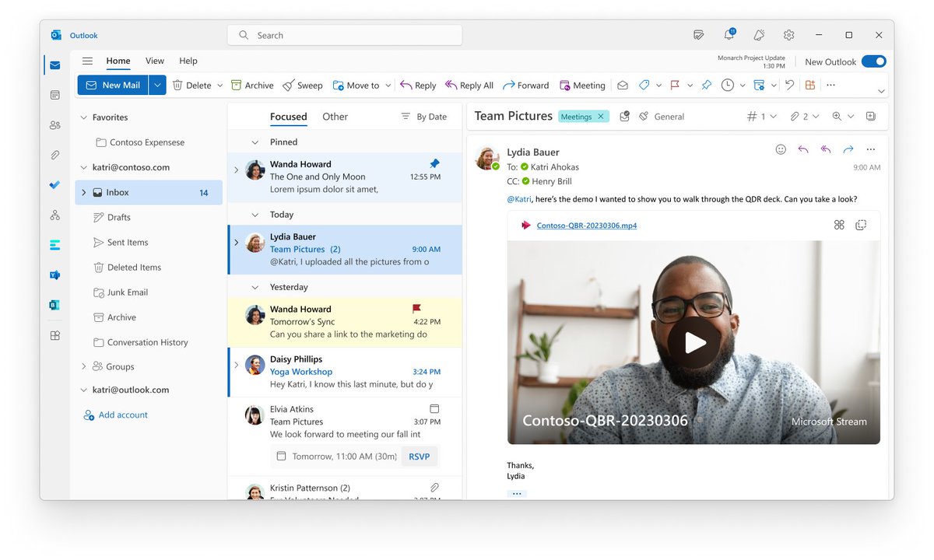Snooze the email using the clock icon

click(x=728, y=85)
